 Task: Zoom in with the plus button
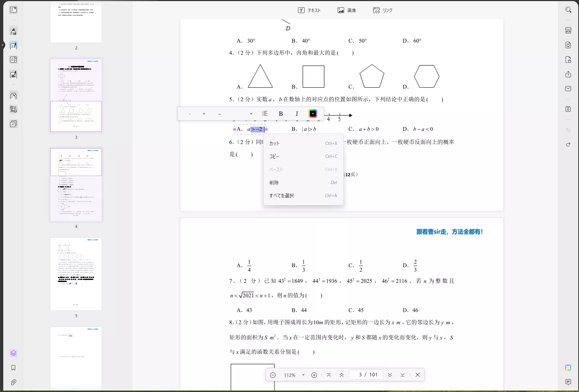(314, 375)
